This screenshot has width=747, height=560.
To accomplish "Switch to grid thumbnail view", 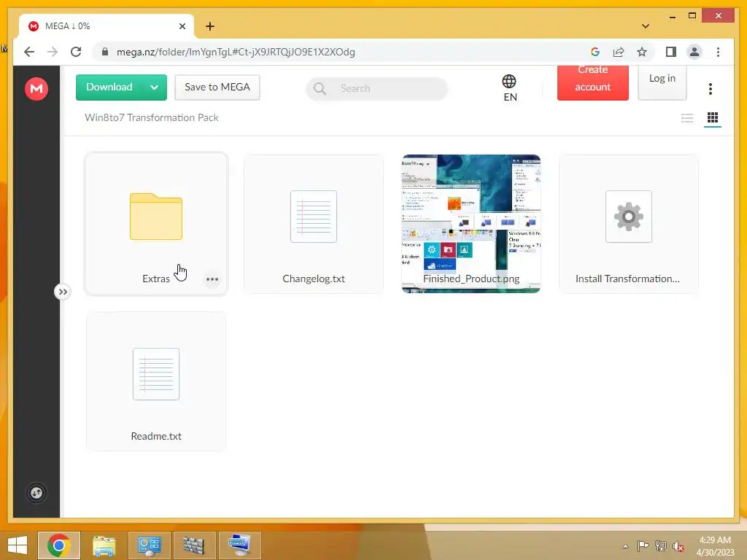I will coord(713,117).
